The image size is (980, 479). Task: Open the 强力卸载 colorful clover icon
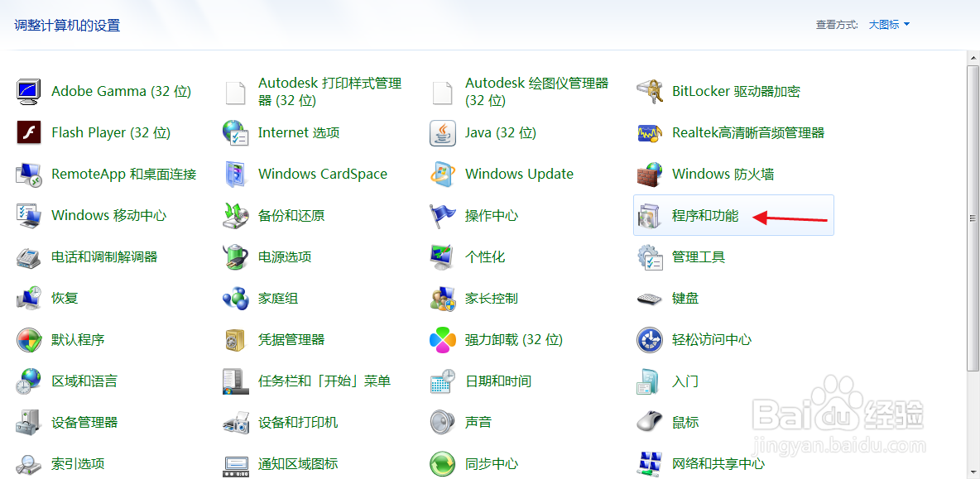click(x=443, y=339)
